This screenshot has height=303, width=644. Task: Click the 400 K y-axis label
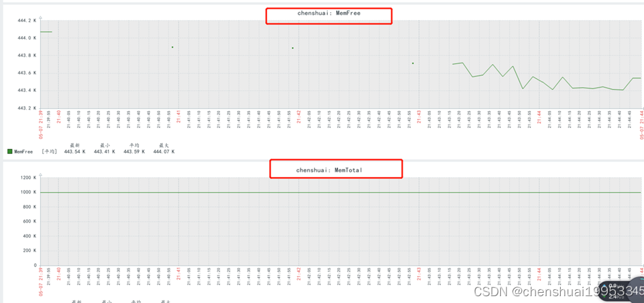click(31, 236)
